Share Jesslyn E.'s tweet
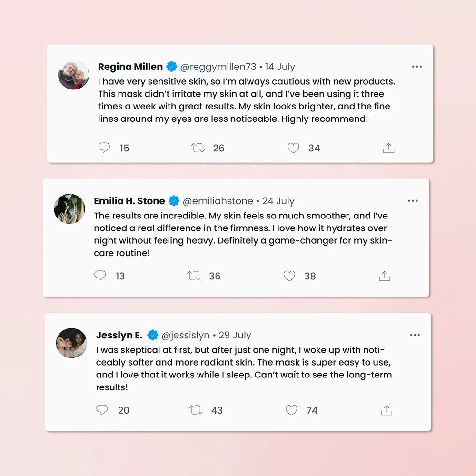 coord(387,410)
